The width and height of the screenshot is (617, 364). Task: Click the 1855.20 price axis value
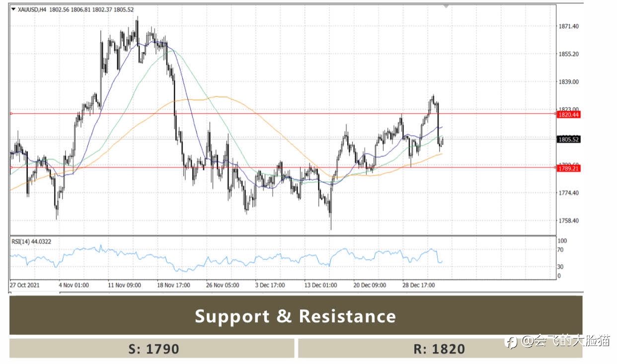tap(568, 54)
